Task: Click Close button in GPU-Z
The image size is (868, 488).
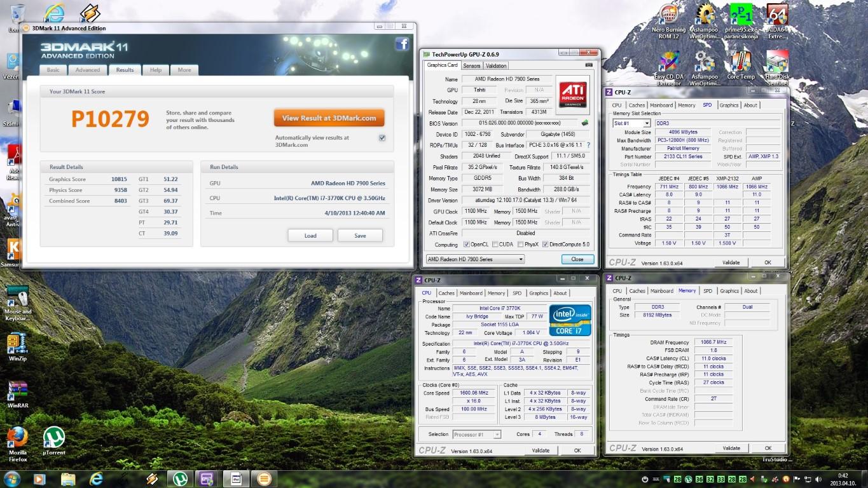Action: click(x=577, y=259)
